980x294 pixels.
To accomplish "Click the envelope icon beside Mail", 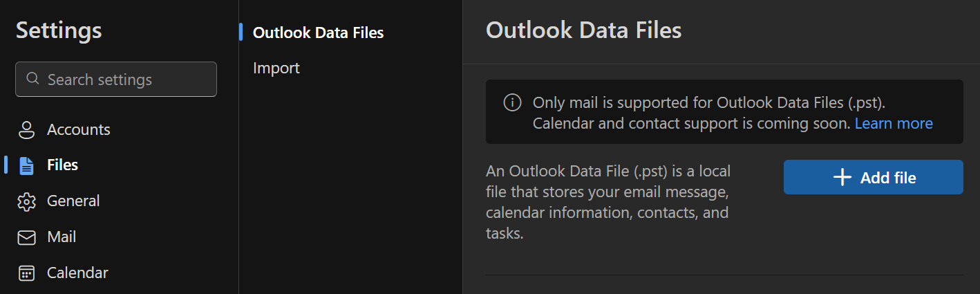I will (x=26, y=237).
